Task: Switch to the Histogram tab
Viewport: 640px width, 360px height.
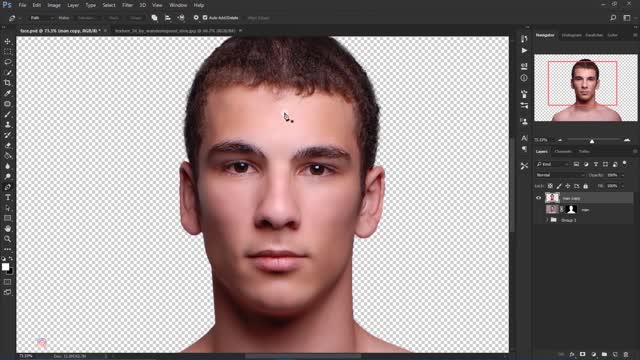Action: (571, 35)
